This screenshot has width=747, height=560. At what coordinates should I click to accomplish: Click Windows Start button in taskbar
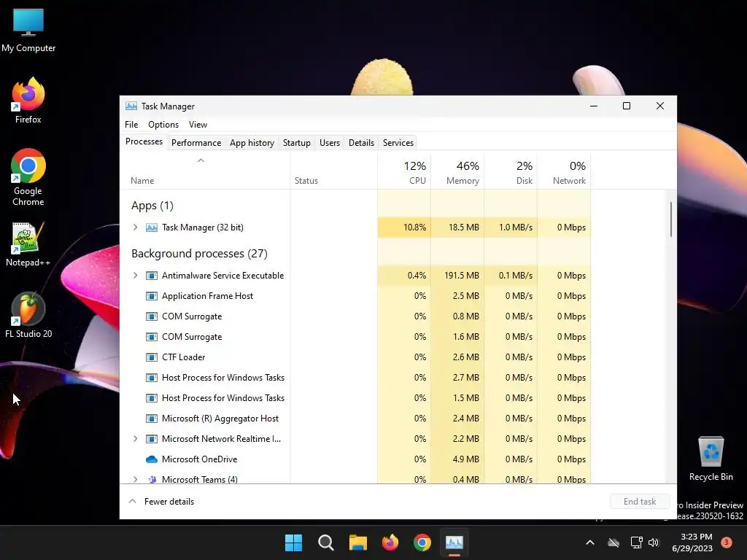[293, 542]
